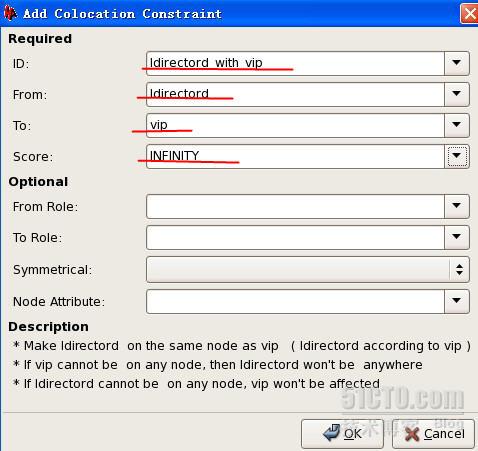Click the 'If vip cannot be on any node' line
478x451 pixels.
coord(218,365)
